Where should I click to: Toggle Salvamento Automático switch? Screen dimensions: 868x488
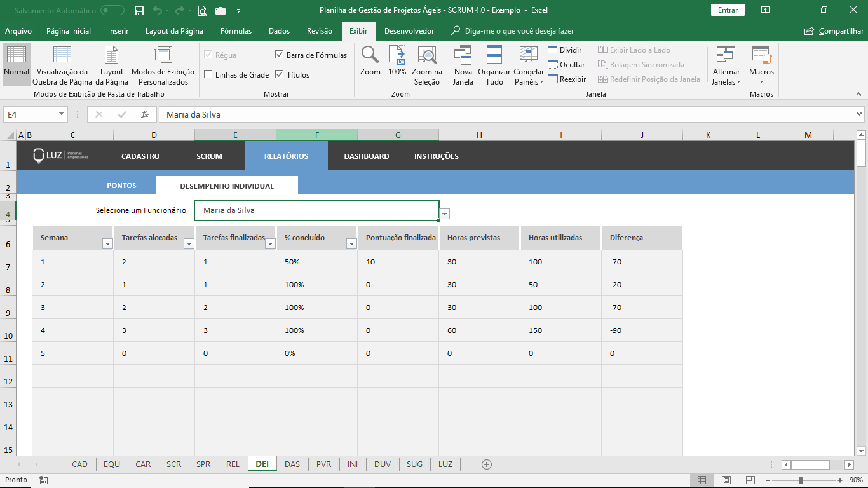(112, 10)
